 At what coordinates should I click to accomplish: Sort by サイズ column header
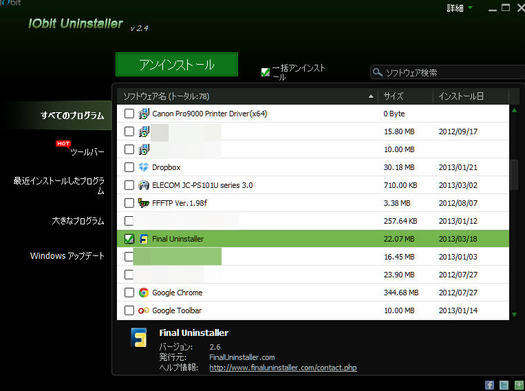coord(405,96)
